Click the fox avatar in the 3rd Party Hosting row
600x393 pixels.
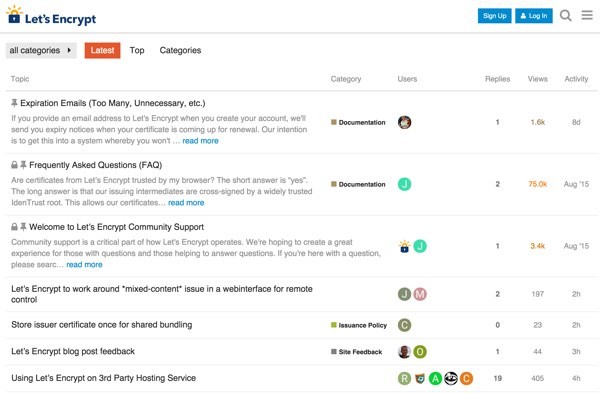420,378
